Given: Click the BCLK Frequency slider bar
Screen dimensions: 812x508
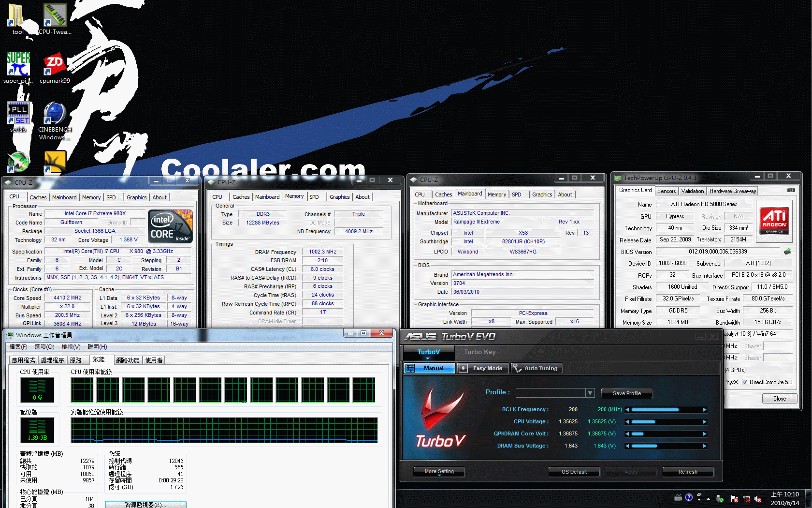Looking at the screenshot, I should coord(666,410).
